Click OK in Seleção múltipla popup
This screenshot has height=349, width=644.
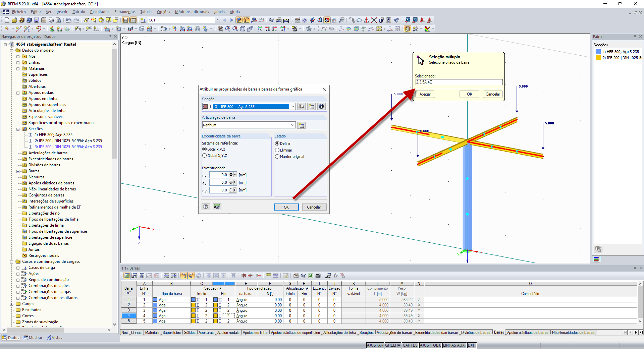pos(470,94)
